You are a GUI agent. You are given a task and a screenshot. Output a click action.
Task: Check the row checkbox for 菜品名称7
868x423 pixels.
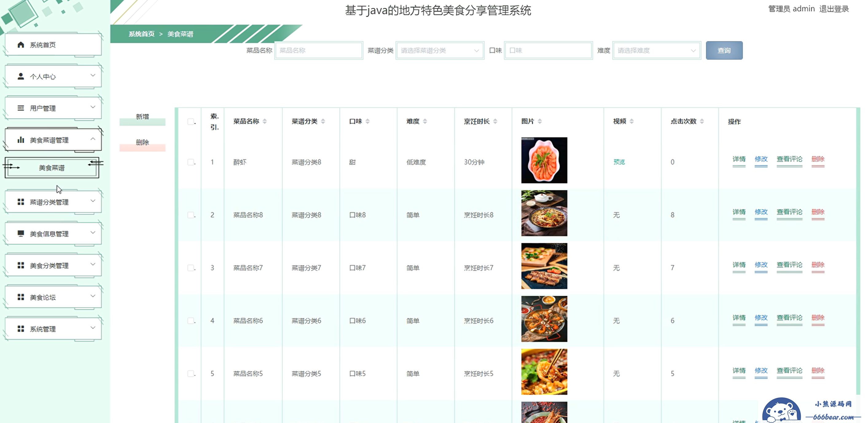[191, 268]
